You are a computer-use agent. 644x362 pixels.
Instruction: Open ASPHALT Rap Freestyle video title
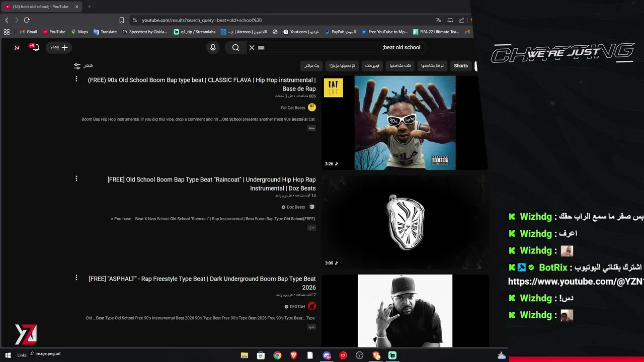point(202,283)
